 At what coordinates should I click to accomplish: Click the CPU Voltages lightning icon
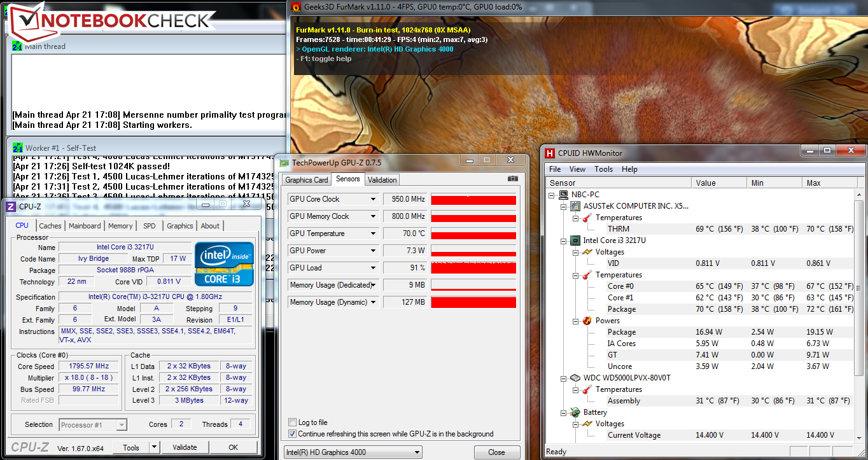pos(587,252)
